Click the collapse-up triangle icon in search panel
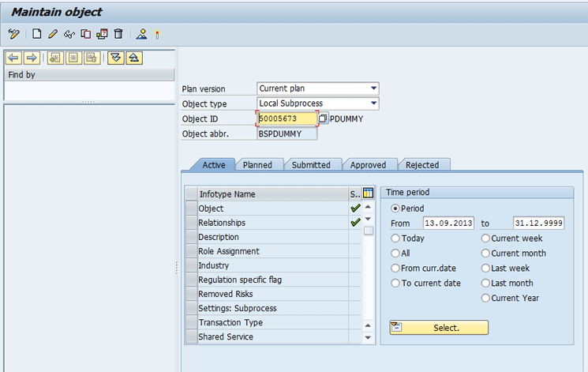 point(134,58)
